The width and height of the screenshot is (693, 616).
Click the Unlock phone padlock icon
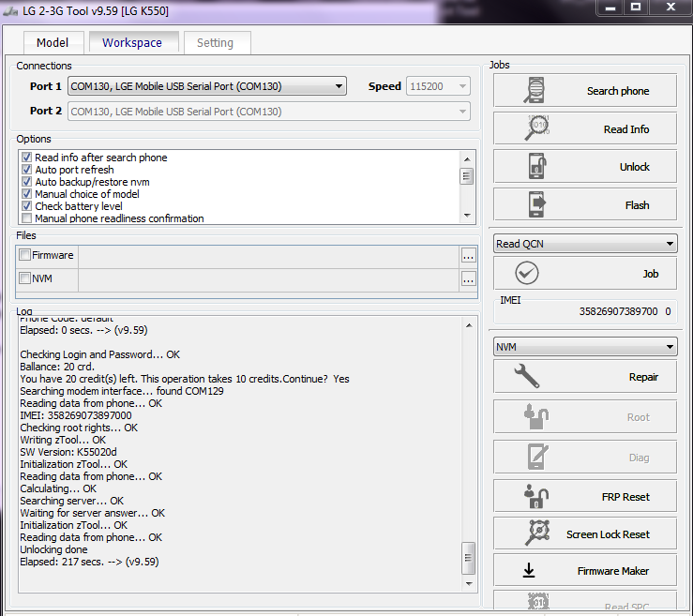537,166
